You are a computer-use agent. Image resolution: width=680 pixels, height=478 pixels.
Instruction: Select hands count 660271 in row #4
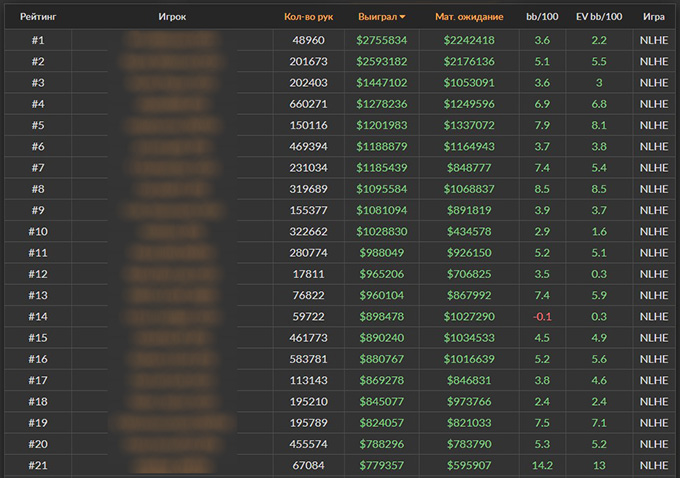tap(309, 104)
